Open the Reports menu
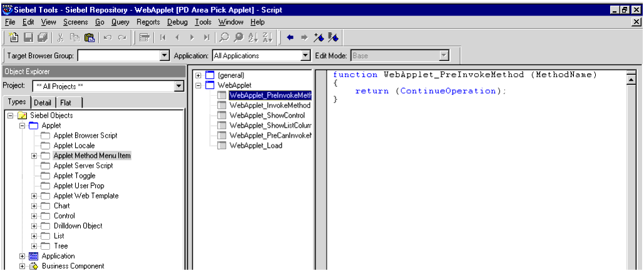Image resolution: width=644 pixels, height=271 pixels. [x=148, y=22]
